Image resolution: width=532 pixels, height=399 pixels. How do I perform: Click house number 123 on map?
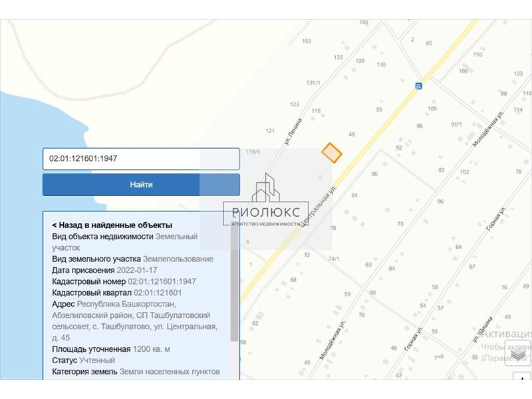(295, 104)
